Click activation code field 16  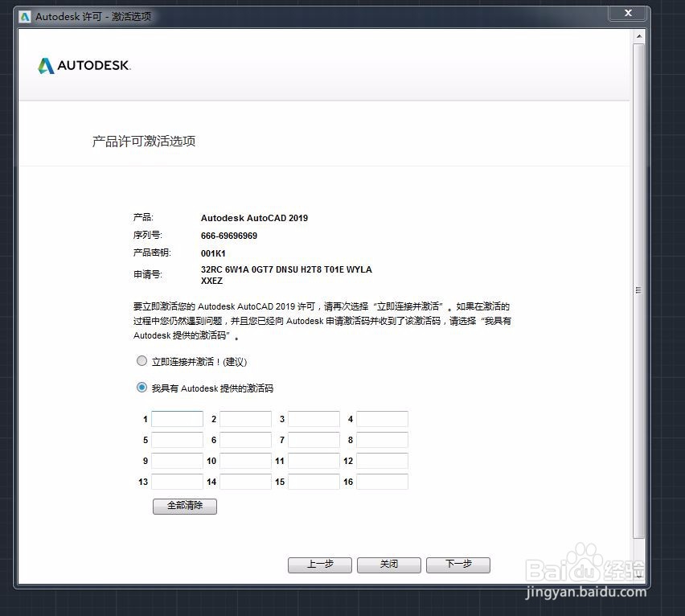(382, 482)
